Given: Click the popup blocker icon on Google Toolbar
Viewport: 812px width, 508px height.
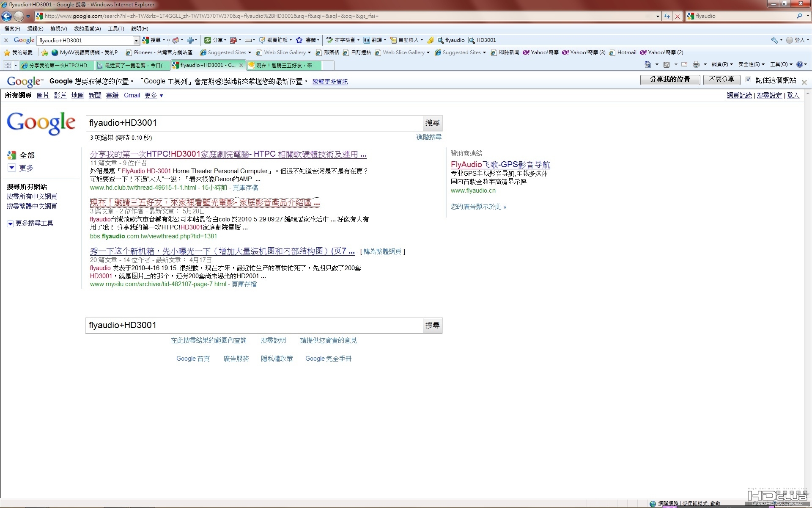Looking at the screenshot, I should 233,40.
